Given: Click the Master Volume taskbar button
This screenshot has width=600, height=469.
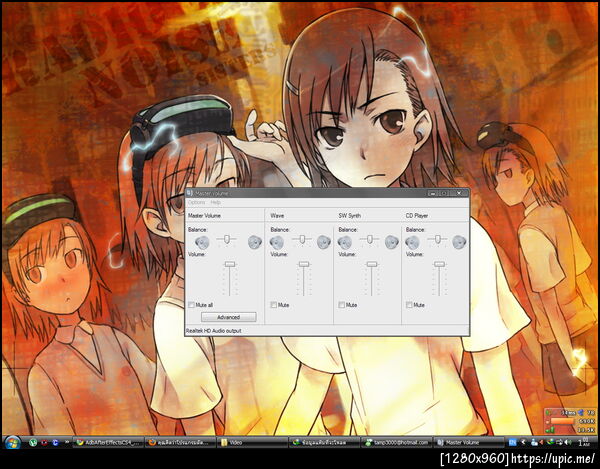Looking at the screenshot, I should pos(468,443).
